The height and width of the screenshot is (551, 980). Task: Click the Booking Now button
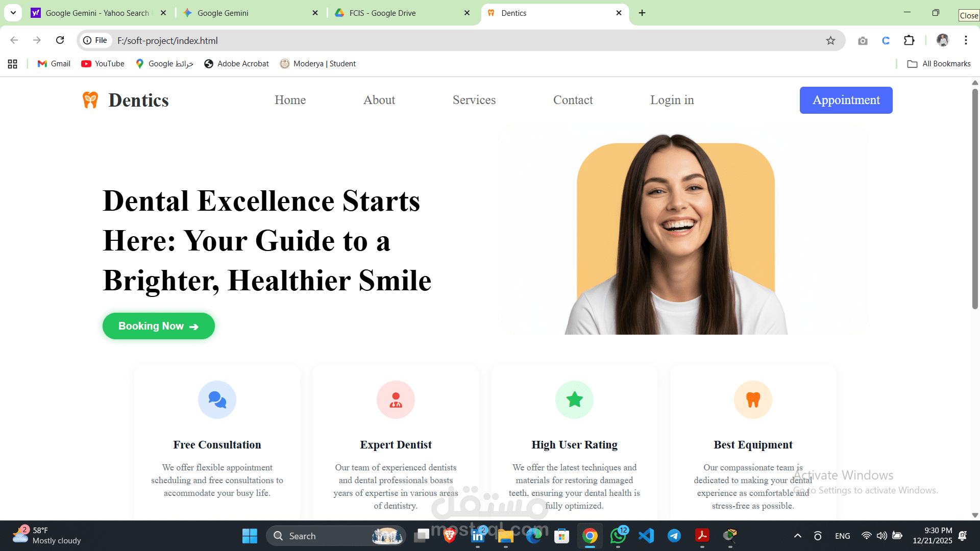[158, 326]
